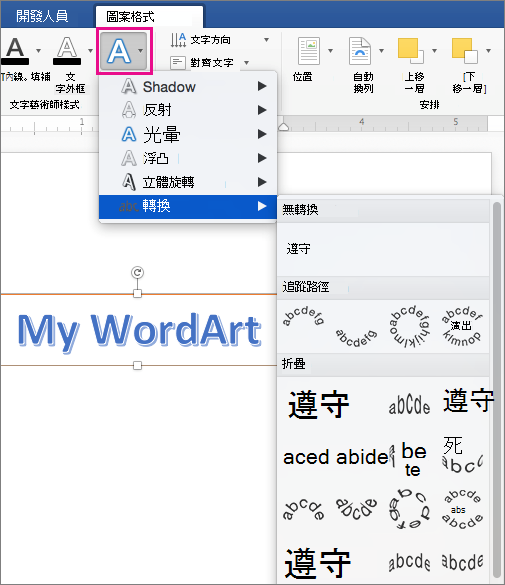Select the 轉換 transform menu item
This screenshot has height=585, width=505.
(188, 206)
